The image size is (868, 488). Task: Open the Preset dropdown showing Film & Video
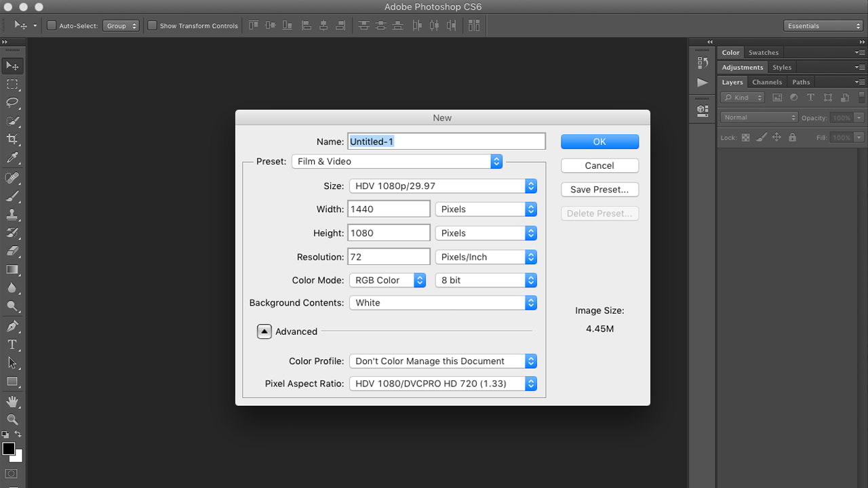pyautogui.click(x=397, y=161)
